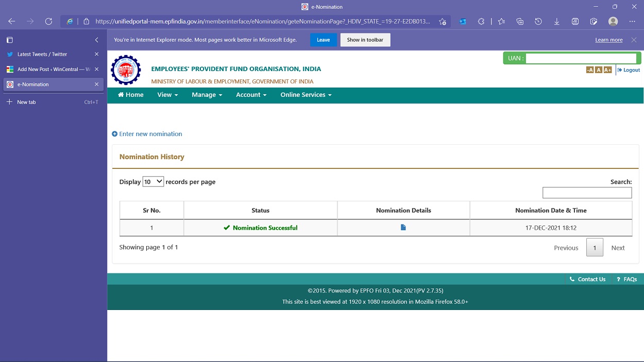Image resolution: width=644 pixels, height=362 pixels.
Task: Decrease font size using the -A icon
Action: [x=589, y=69]
